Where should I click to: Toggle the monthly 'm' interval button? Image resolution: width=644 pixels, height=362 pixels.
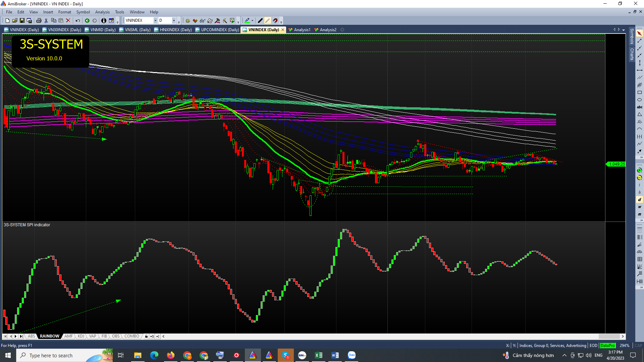point(640,214)
